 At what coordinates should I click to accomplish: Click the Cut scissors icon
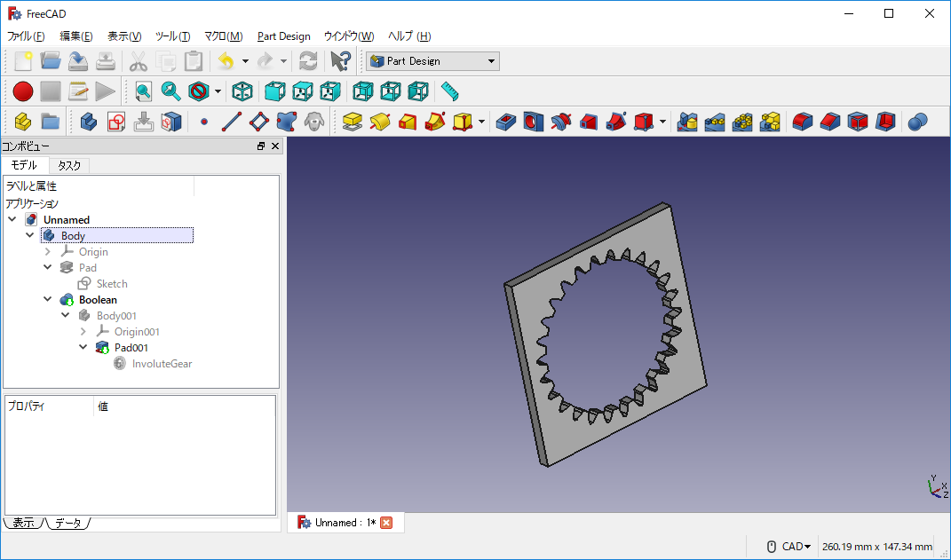pyautogui.click(x=139, y=61)
